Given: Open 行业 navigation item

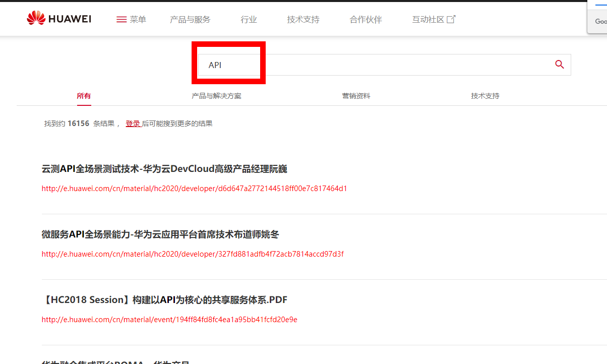Looking at the screenshot, I should (249, 20).
